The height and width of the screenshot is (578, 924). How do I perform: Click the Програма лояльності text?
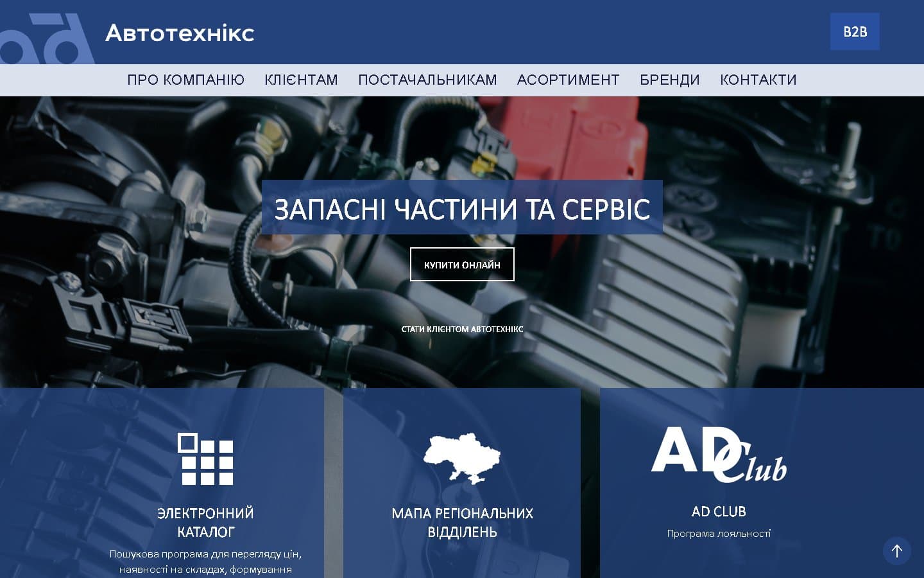pos(719,533)
